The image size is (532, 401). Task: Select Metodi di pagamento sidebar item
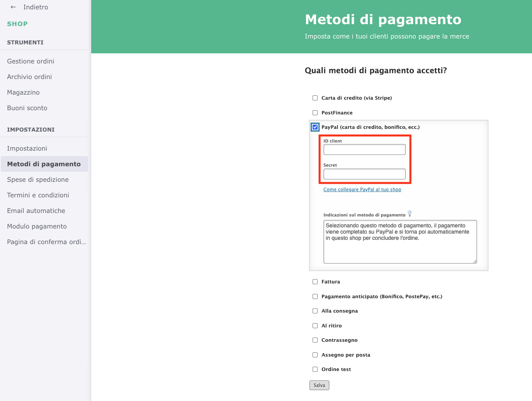[44, 164]
